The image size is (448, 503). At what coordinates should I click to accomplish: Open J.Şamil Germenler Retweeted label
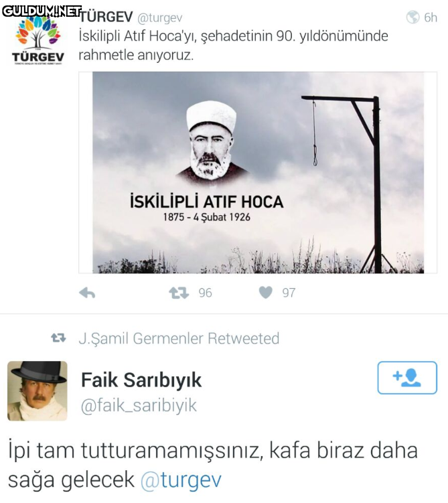click(179, 338)
